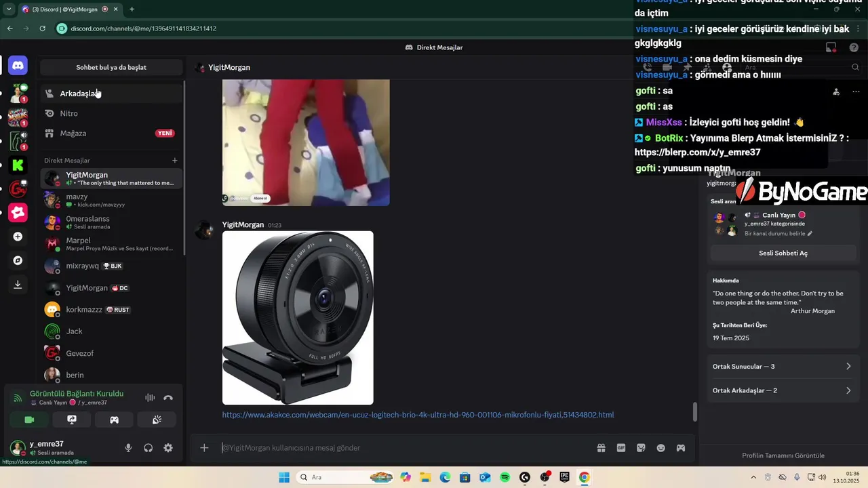
Task: Disconnect from the voice call
Action: [168, 398]
